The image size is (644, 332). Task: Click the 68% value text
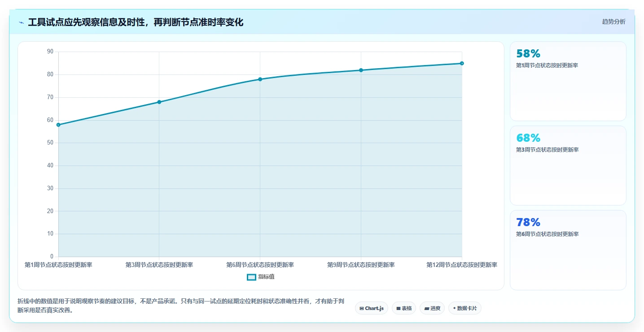pyautogui.click(x=528, y=138)
